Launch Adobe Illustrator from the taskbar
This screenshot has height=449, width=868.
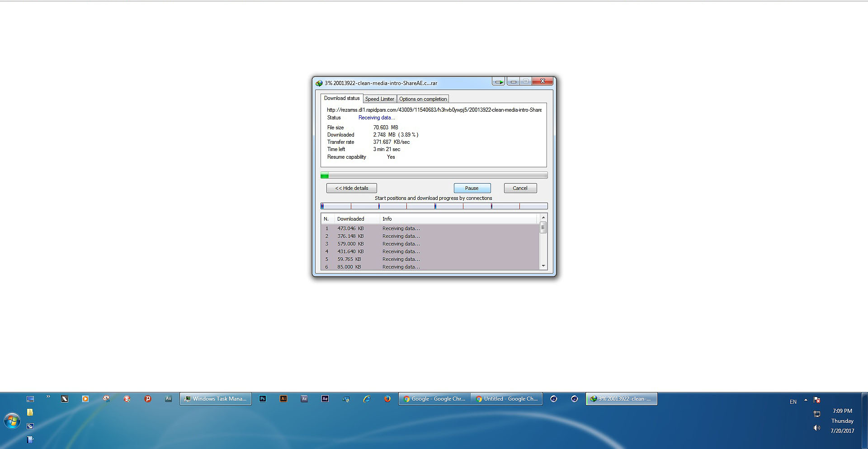point(283,399)
